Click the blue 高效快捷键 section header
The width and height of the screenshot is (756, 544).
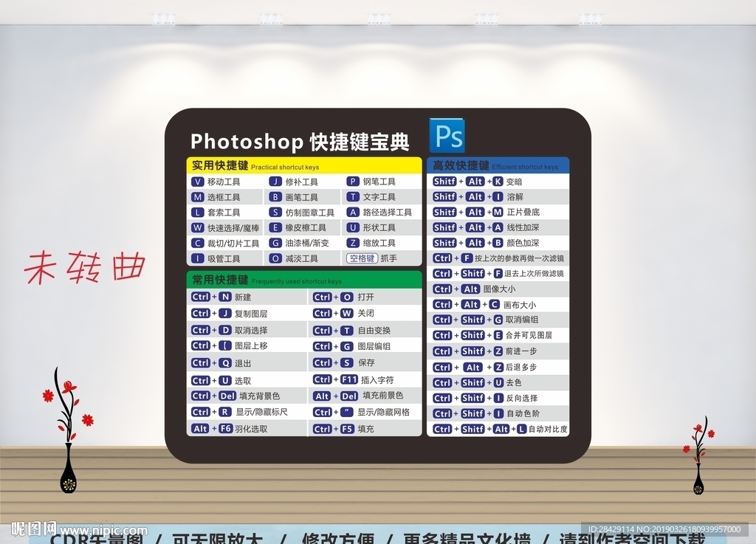498,166
